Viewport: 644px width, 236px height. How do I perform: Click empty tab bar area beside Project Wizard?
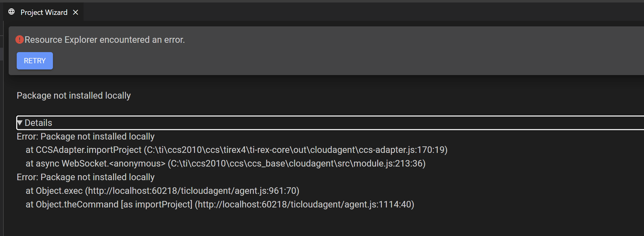tap(340, 12)
